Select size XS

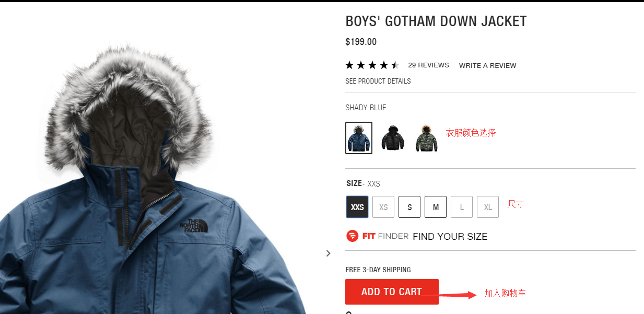[383, 207]
